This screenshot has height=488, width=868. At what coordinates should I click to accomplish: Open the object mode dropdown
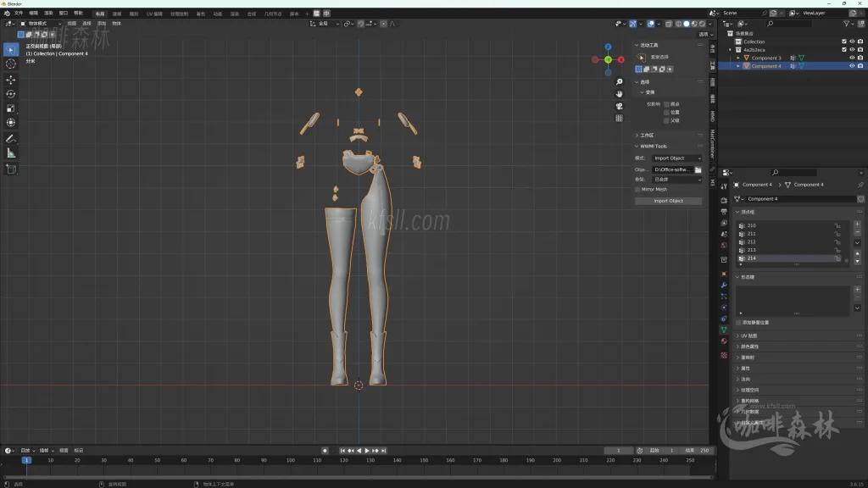(x=41, y=24)
